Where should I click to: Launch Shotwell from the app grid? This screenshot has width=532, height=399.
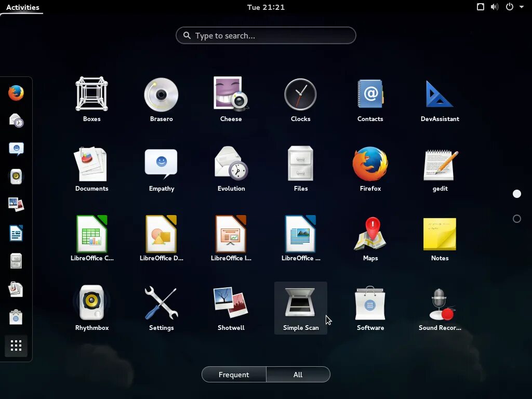pos(231,308)
